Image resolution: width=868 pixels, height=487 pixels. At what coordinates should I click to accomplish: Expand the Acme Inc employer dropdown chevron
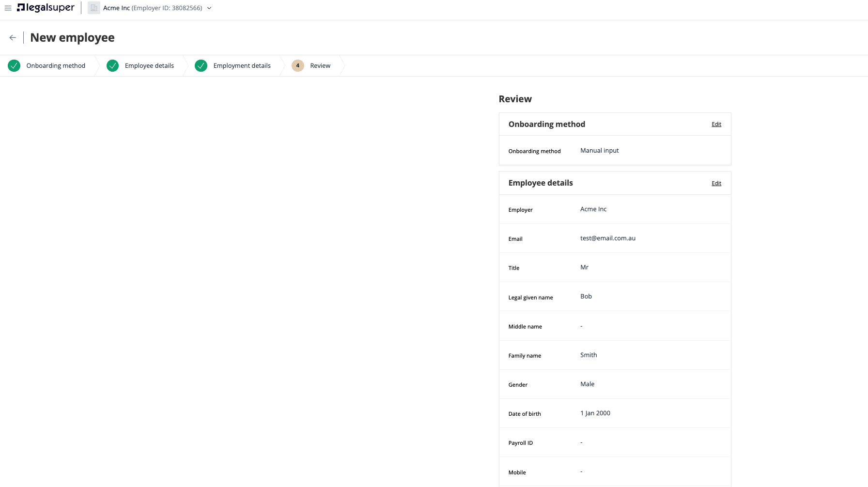209,8
